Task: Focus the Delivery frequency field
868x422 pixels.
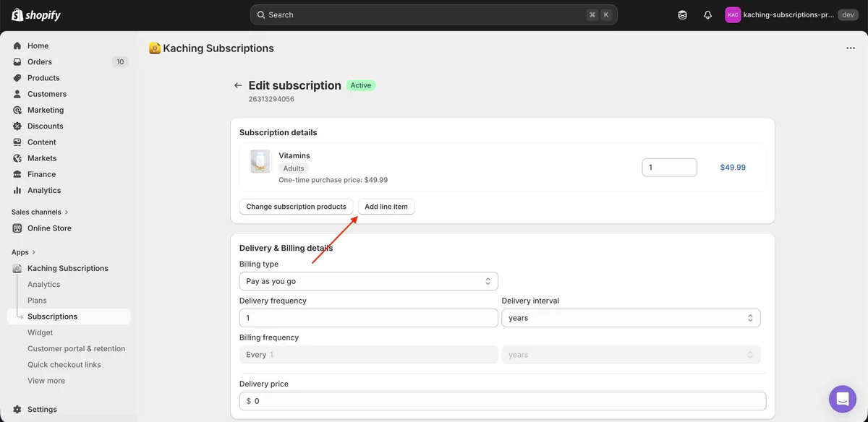Action: pyautogui.click(x=369, y=318)
